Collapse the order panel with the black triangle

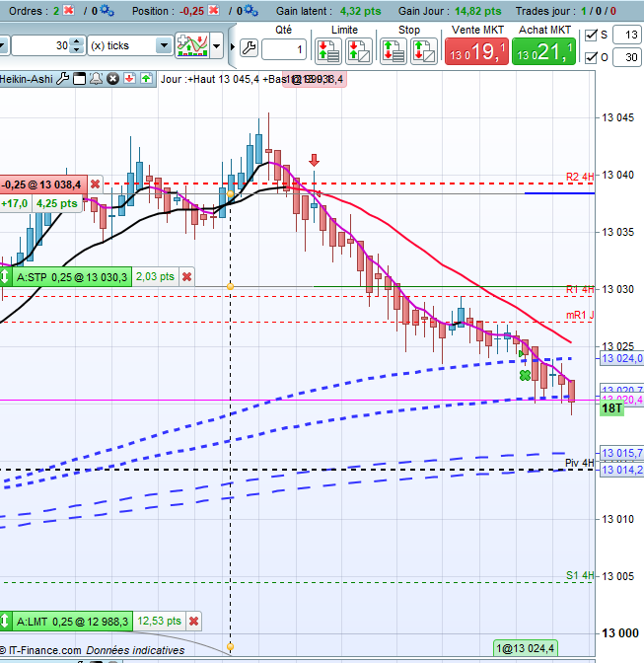tap(232, 46)
